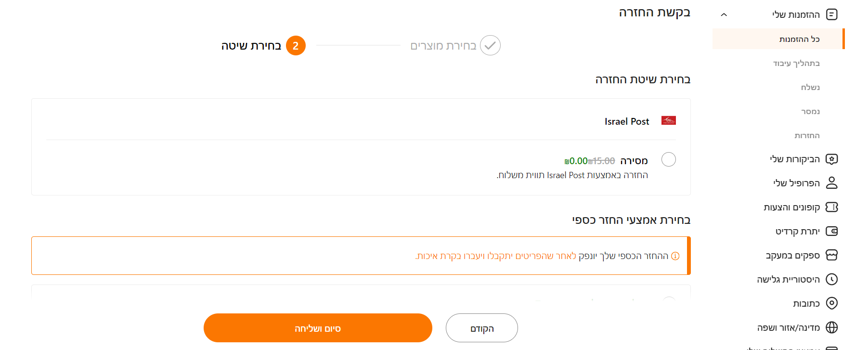Screen dimensions: 868x350
Task: Select the Israel Post drop-off radio button
Action: pos(668,159)
